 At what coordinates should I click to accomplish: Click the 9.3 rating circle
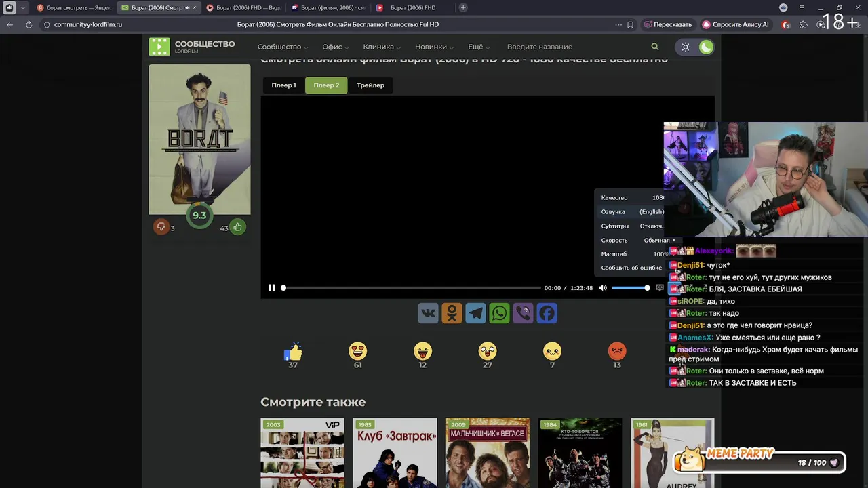click(x=199, y=216)
